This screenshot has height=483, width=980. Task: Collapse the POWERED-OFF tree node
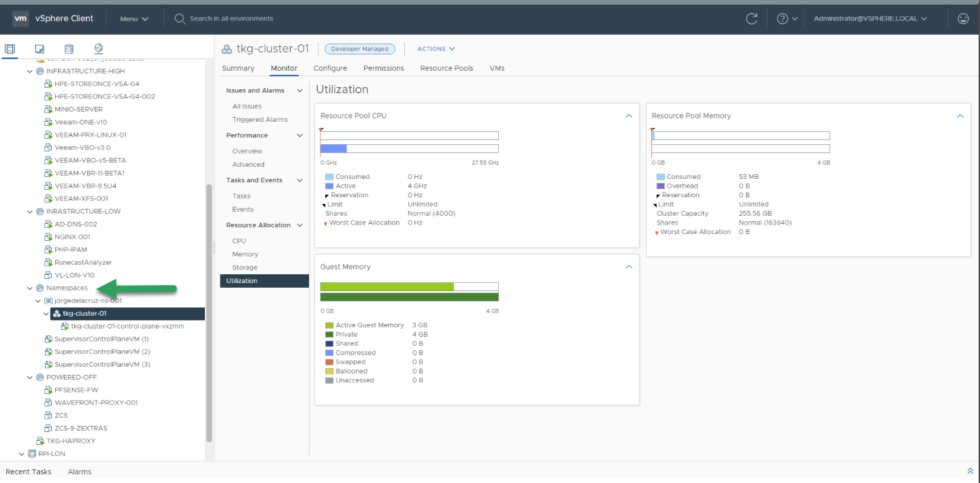(x=30, y=377)
